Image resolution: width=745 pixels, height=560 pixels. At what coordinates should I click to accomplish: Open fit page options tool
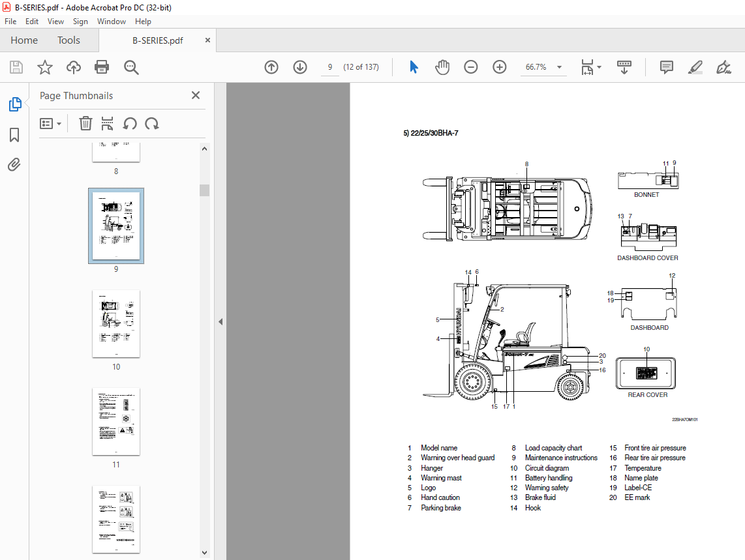(590, 67)
